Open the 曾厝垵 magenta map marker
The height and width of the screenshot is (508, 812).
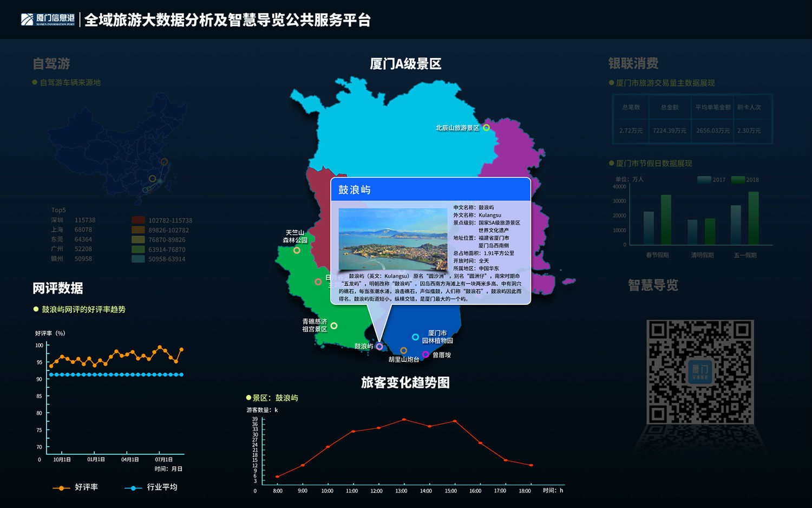pos(425,355)
